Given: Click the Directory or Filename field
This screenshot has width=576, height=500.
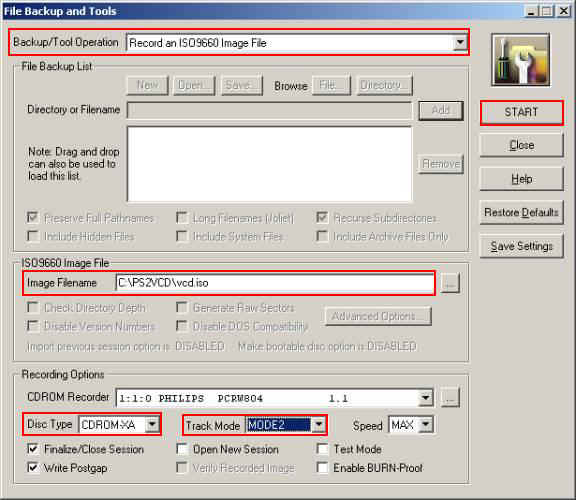Looking at the screenshot, I should click(x=269, y=110).
